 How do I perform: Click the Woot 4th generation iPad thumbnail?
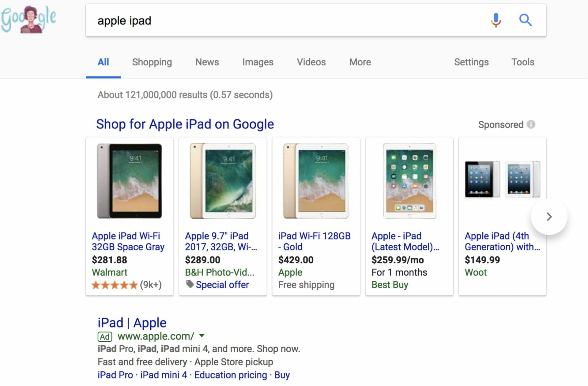503,179
